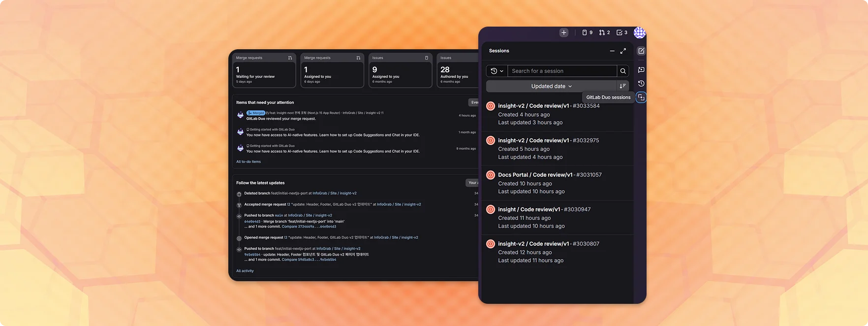The width and height of the screenshot is (868, 326).
Task: Click the trash icon of Deleted branch event
Action: pos(239,194)
